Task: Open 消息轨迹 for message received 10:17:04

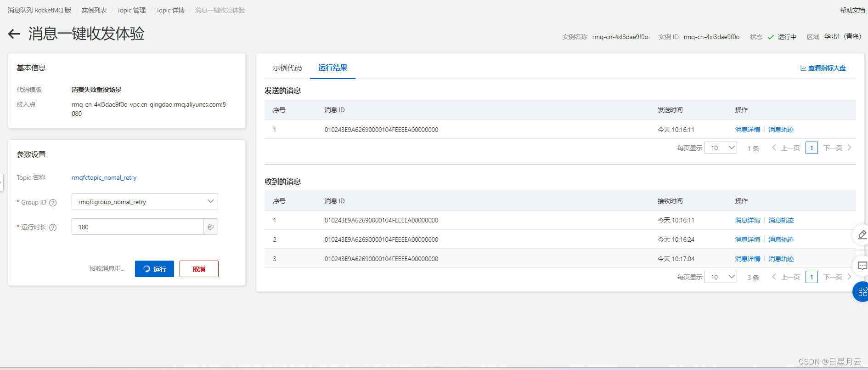Action: tap(781, 259)
